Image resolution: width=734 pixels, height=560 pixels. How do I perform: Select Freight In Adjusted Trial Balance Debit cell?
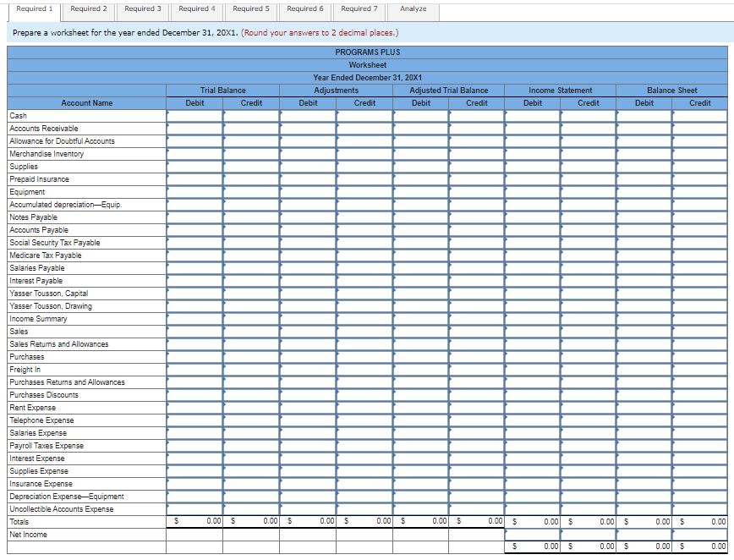tap(421, 370)
